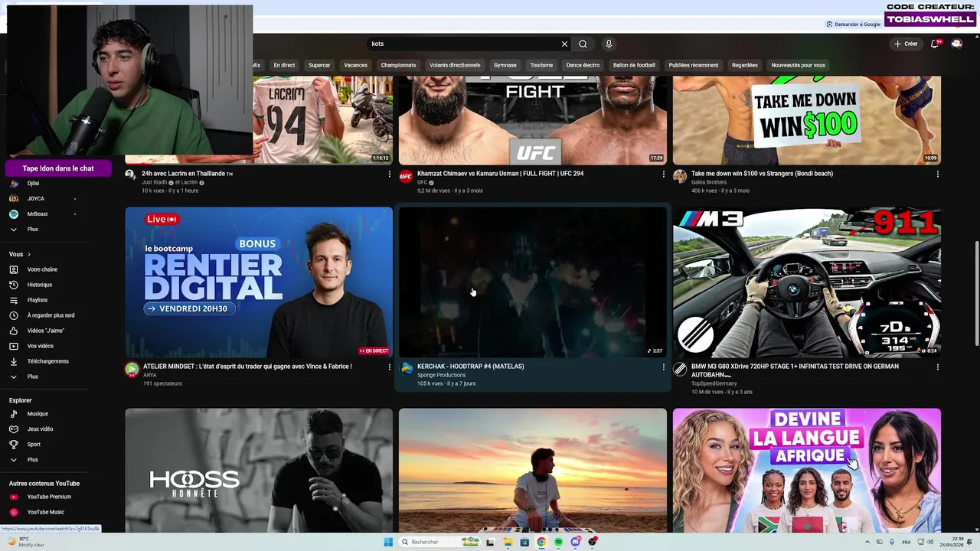
Task: Open 'Khamzat Chimaev vs Kamaru Usman' title
Action: click(500, 174)
